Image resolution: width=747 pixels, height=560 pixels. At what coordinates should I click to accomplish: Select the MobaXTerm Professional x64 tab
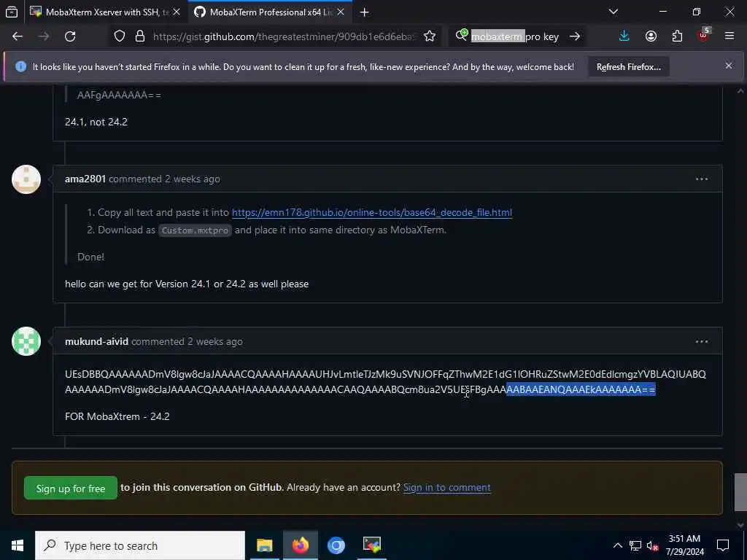click(x=271, y=12)
